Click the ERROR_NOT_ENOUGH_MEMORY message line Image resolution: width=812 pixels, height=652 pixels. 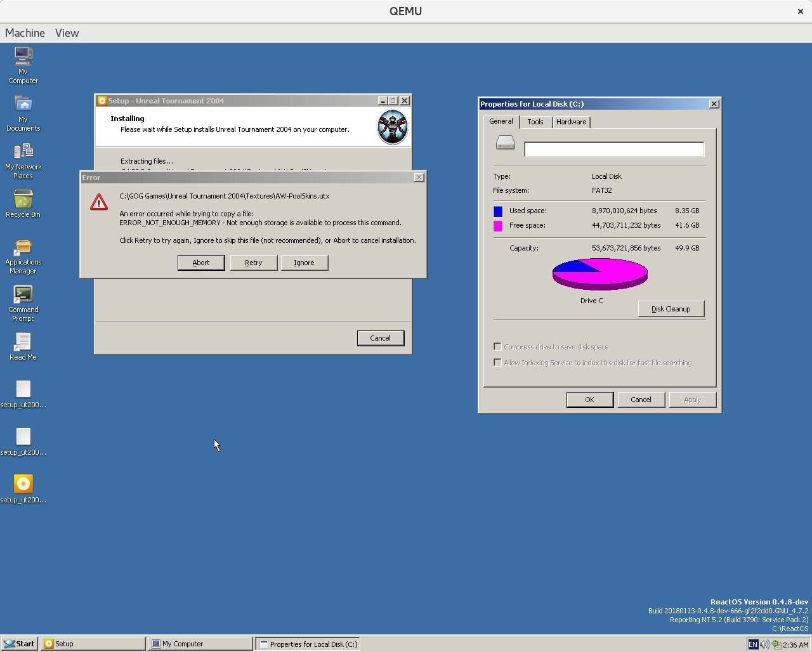tap(260, 223)
